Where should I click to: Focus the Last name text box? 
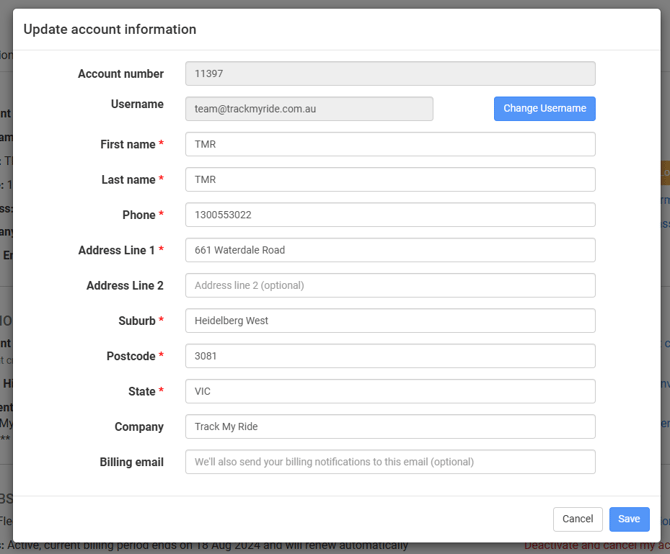[x=390, y=180]
